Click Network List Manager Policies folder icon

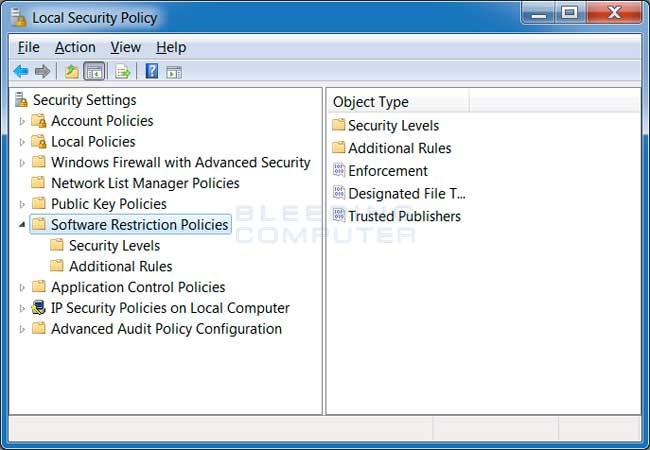coord(38,182)
